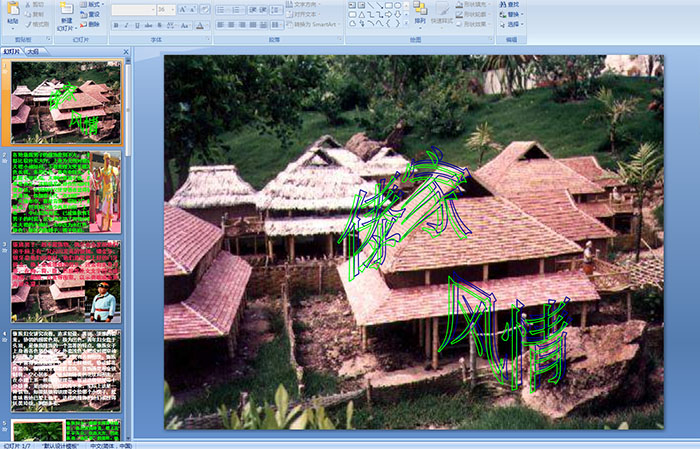Select the Rectangle shape
700x449 pixels.
pos(388,5)
